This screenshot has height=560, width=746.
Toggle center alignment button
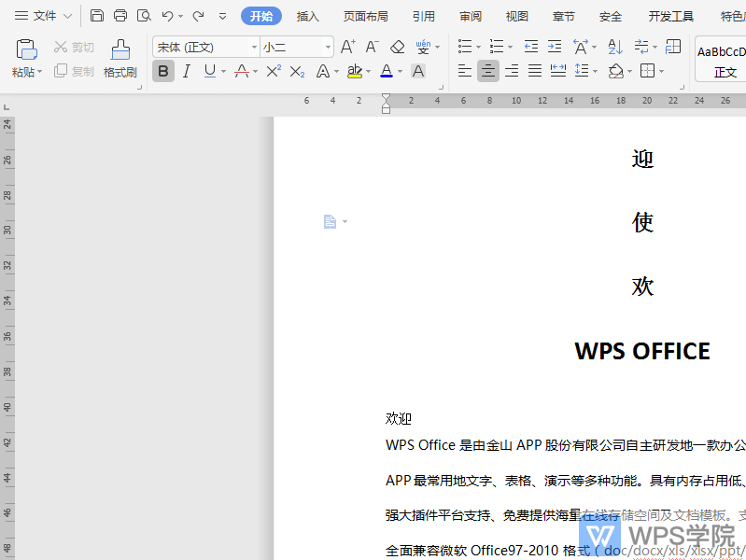click(x=487, y=71)
